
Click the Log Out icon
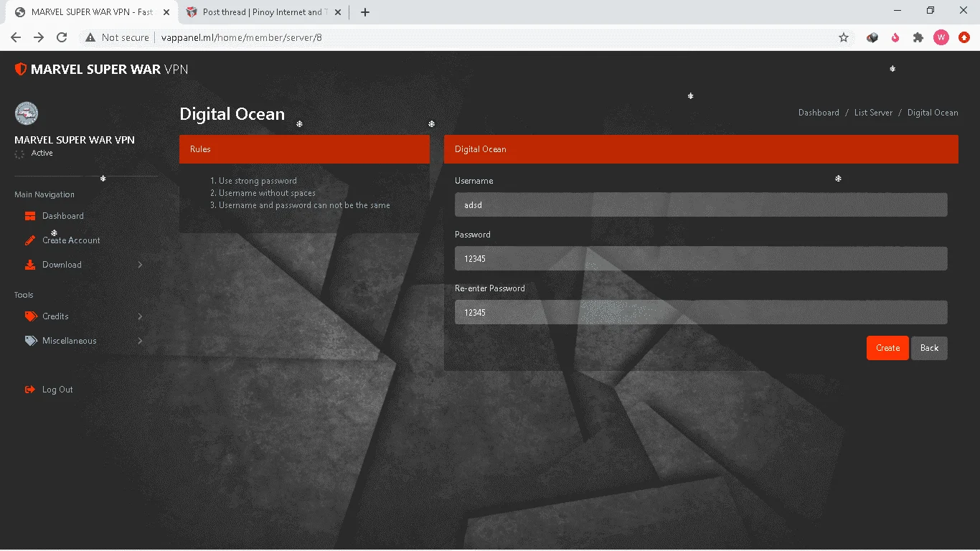[x=30, y=390]
